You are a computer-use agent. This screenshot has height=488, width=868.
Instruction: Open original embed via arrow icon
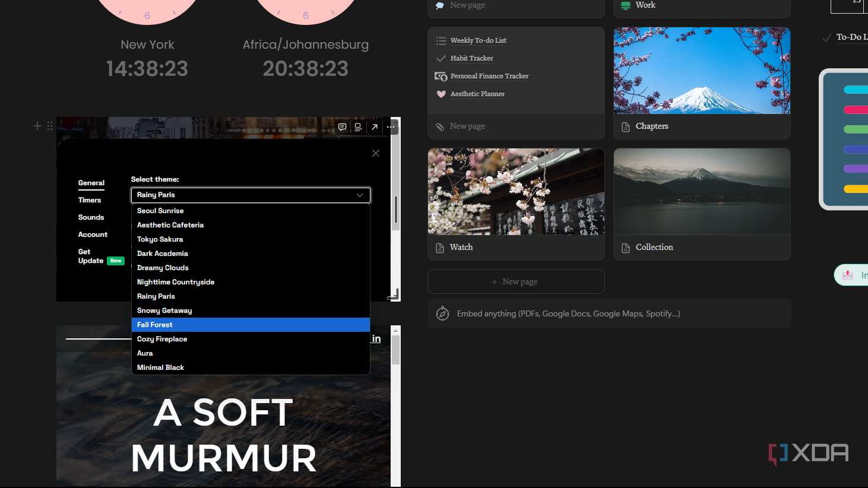coord(375,127)
